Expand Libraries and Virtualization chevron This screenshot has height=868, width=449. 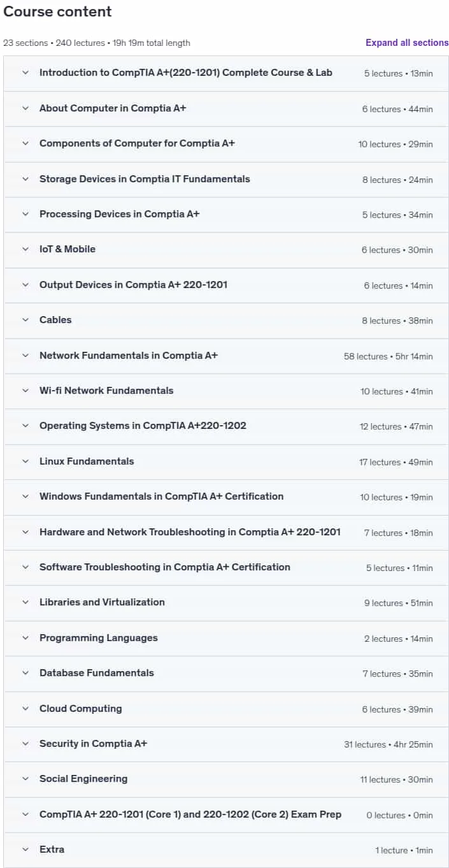[25, 602]
